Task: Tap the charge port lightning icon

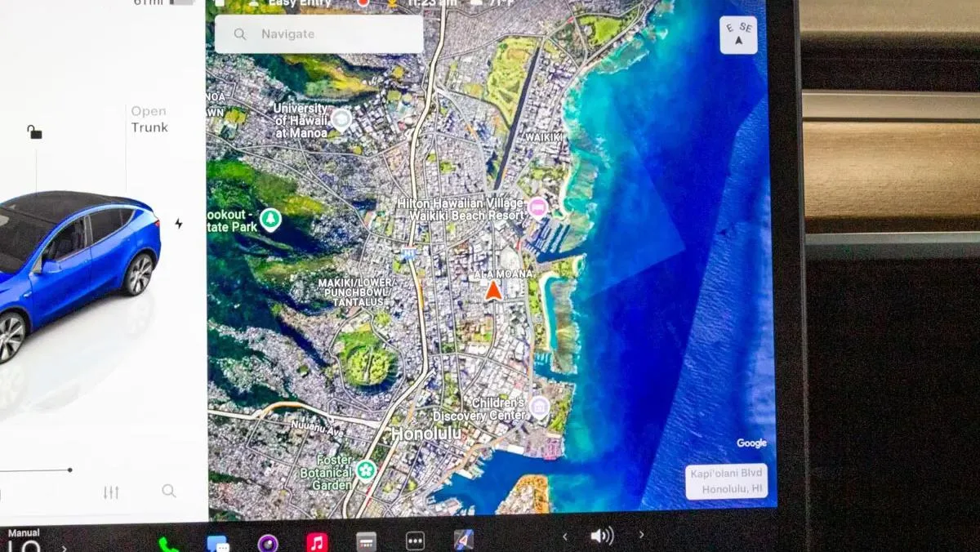Action: [179, 224]
